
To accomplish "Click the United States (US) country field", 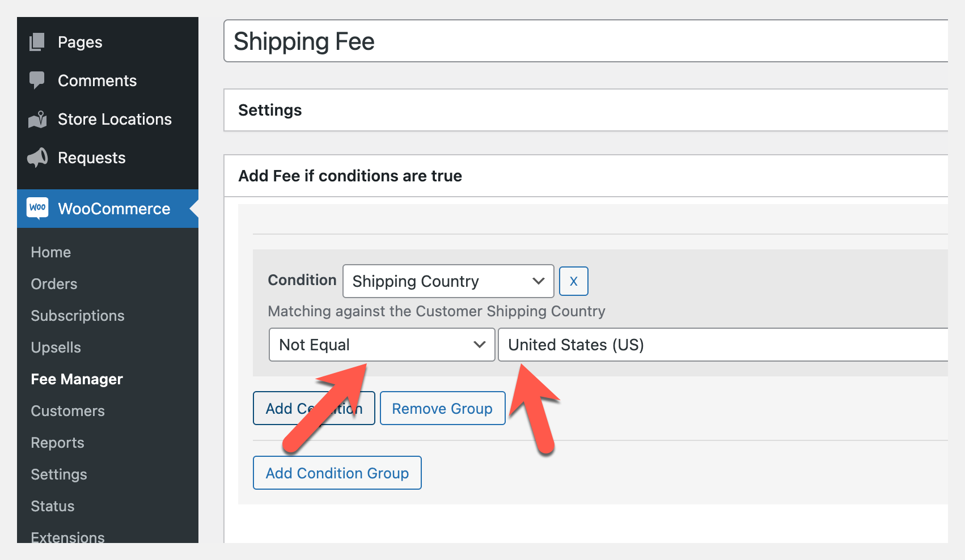I will point(720,345).
